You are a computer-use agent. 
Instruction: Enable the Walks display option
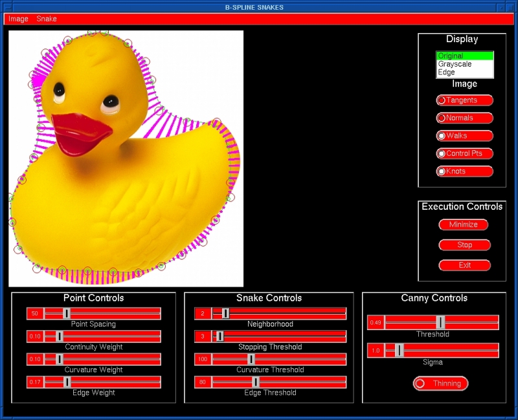[x=464, y=136]
